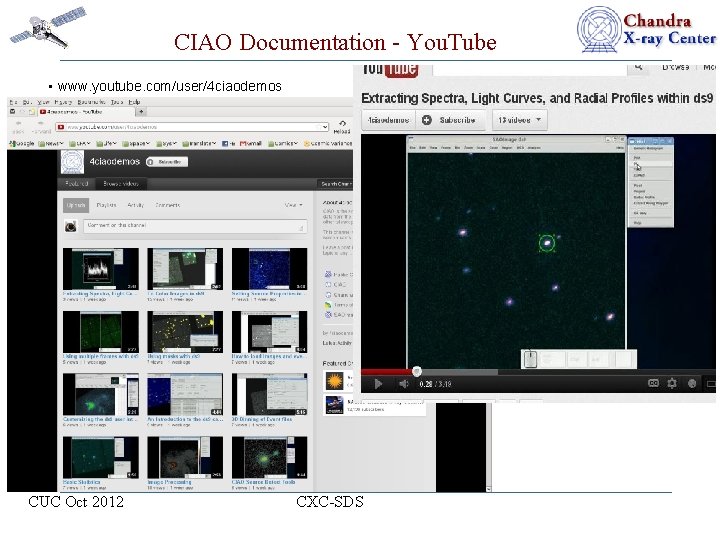Open the Tools menu in the browser
The height and width of the screenshot is (540, 720).
click(x=117, y=102)
